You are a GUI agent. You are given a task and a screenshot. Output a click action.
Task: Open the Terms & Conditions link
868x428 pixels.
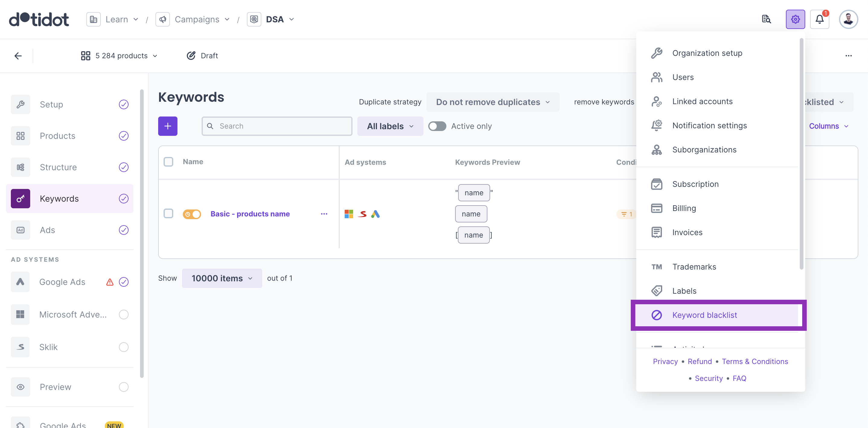(755, 361)
